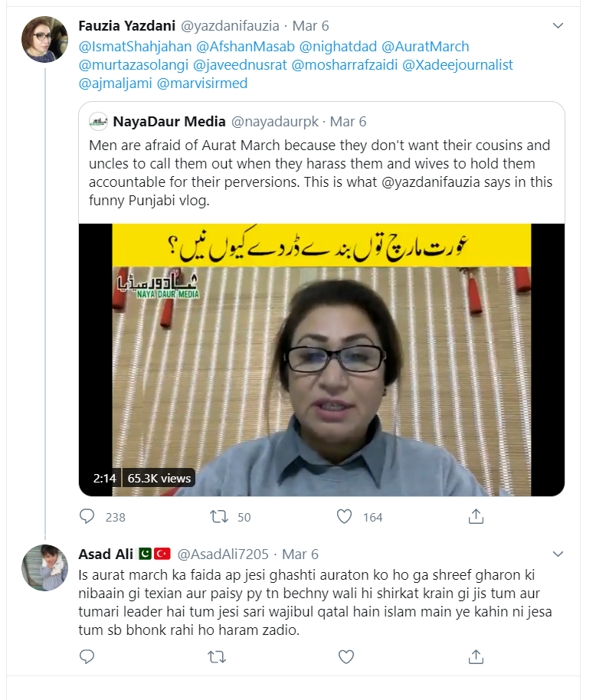Retweet Fauzia Yazdani's tweet with 50 retweets
This screenshot has width=596, height=700.
point(219,516)
